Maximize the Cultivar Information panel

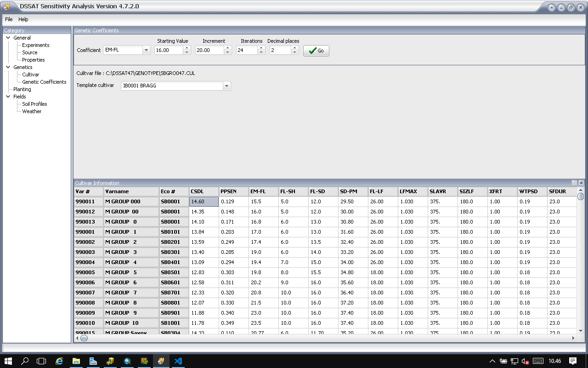[x=574, y=183]
